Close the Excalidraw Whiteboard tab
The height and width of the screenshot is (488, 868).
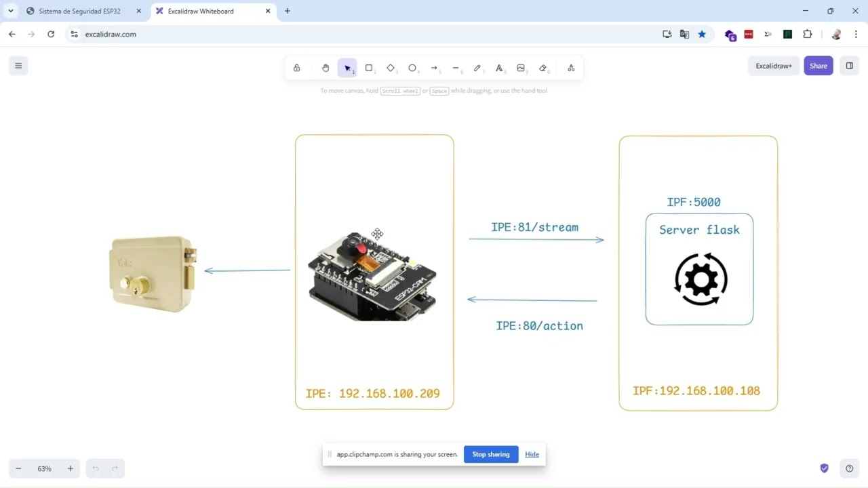pos(268,11)
